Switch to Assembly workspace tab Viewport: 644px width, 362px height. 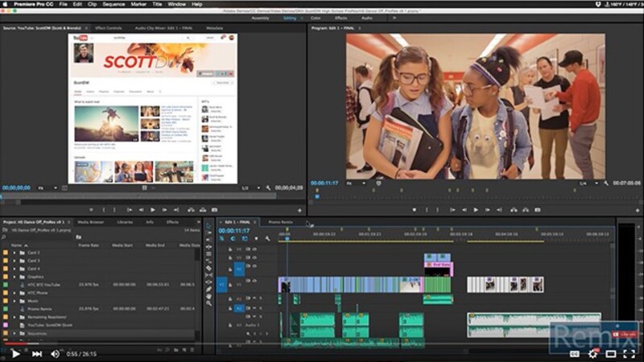(x=260, y=18)
